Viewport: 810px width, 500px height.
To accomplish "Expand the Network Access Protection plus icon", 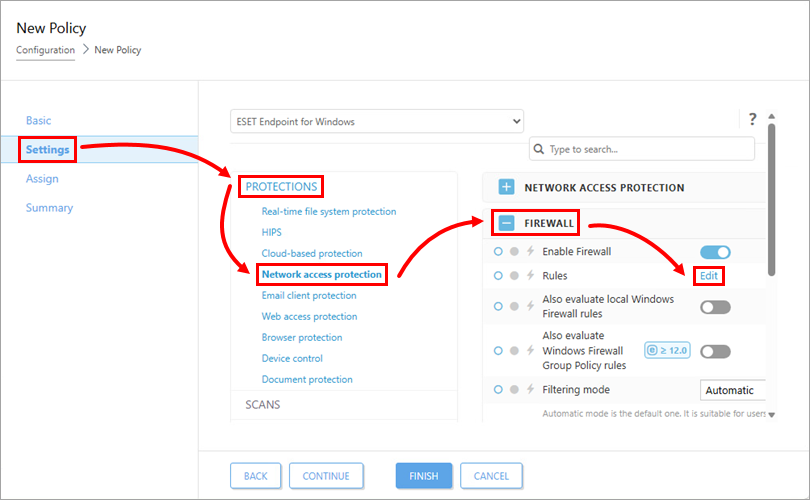I will [506, 187].
